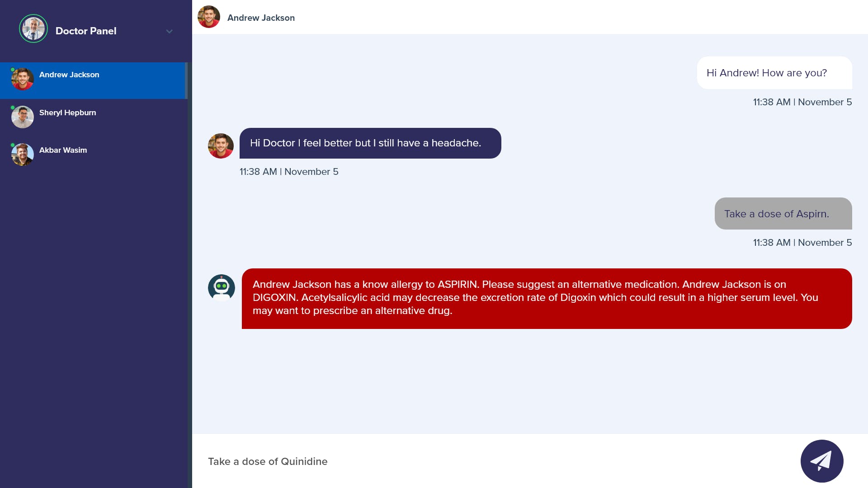Expand the Doctor Panel dropdown chevron

pyautogui.click(x=170, y=31)
